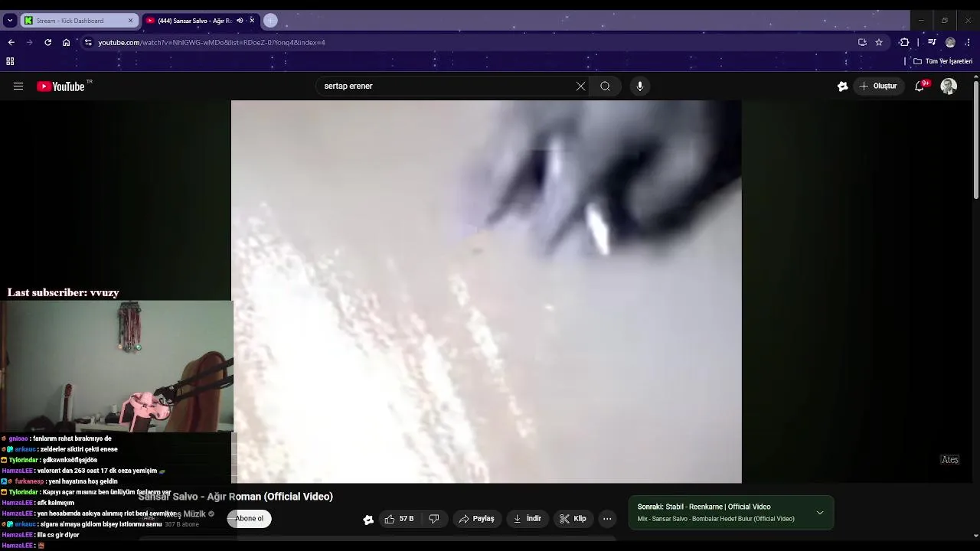Open more actions three-dot button under video
Viewport: 980px width, 551px height.
coord(607,519)
